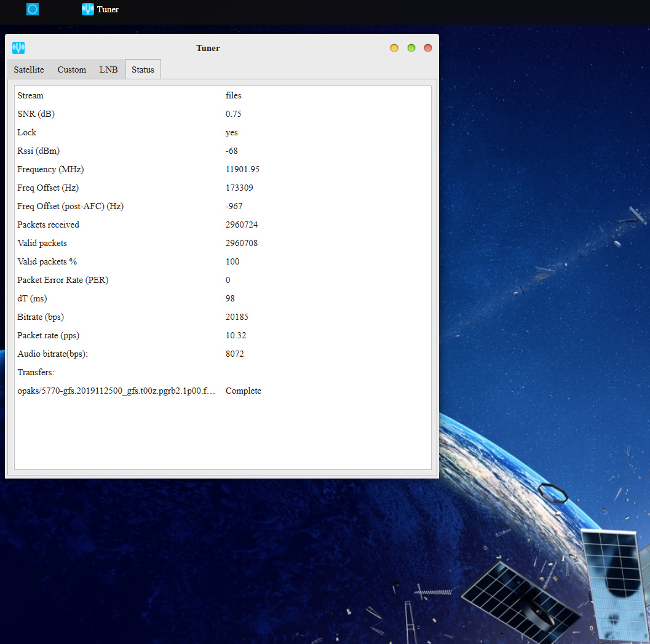Click the dT value 98

(230, 298)
